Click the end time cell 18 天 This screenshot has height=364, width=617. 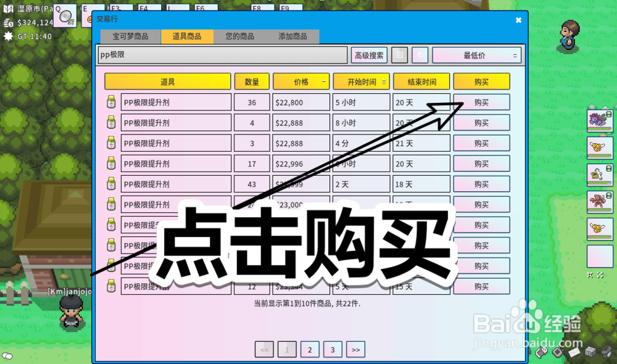pos(421,184)
